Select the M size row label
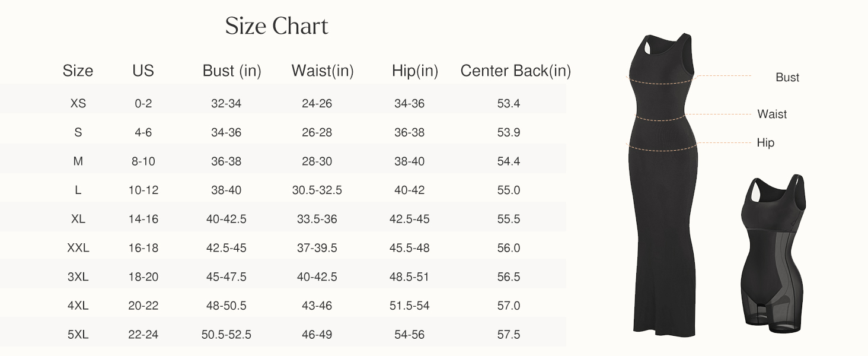Viewport: 868px width, 356px height. click(x=78, y=161)
